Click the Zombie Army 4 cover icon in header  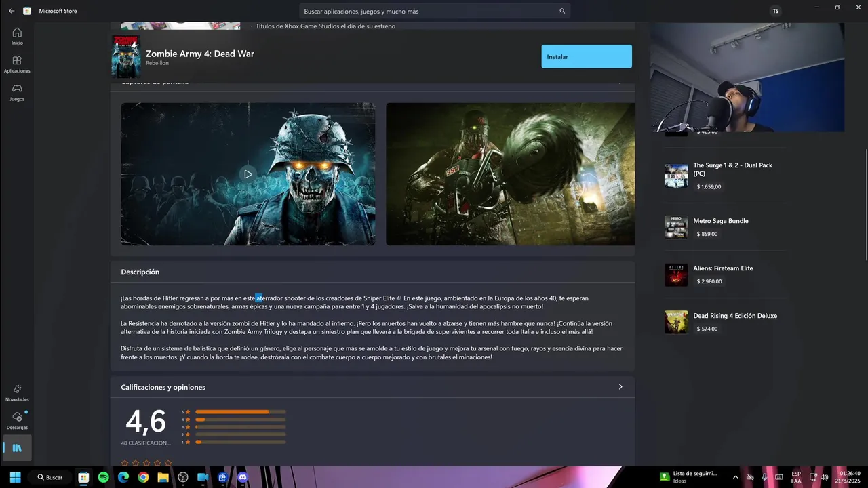pyautogui.click(x=126, y=57)
